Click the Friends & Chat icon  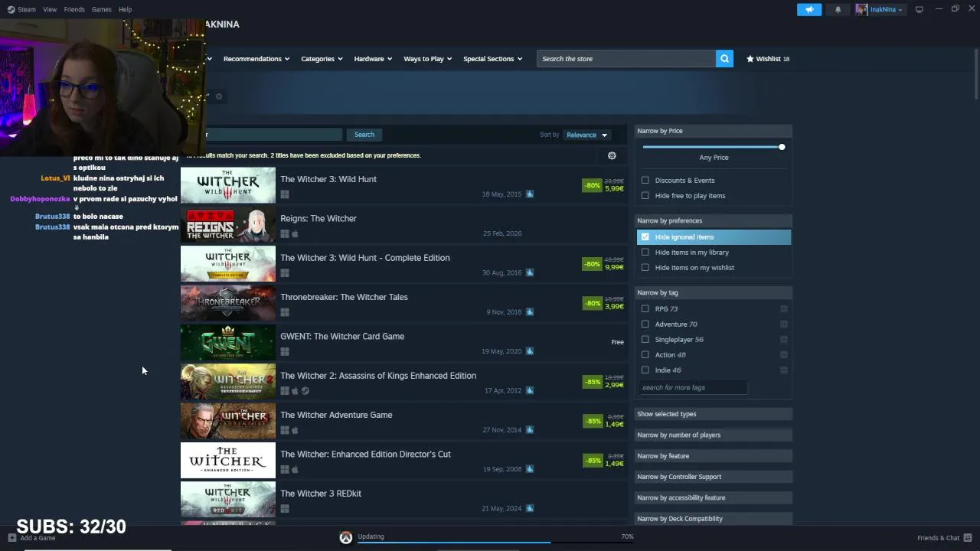tap(968, 538)
